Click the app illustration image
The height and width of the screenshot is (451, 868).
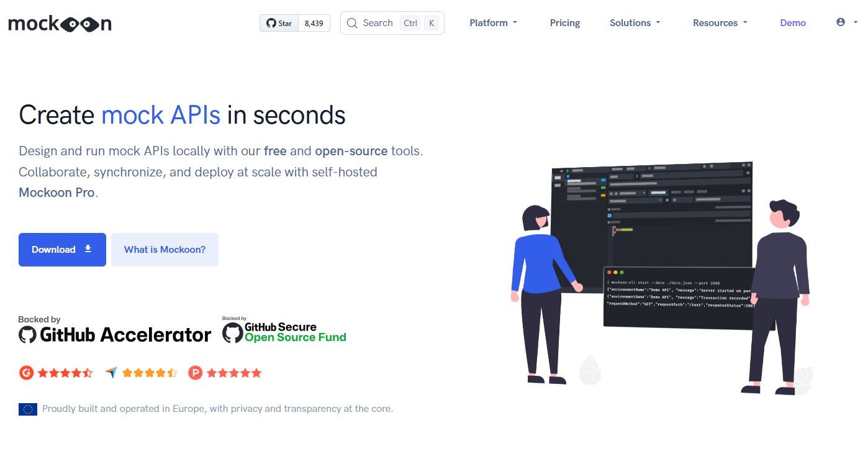coord(660,279)
